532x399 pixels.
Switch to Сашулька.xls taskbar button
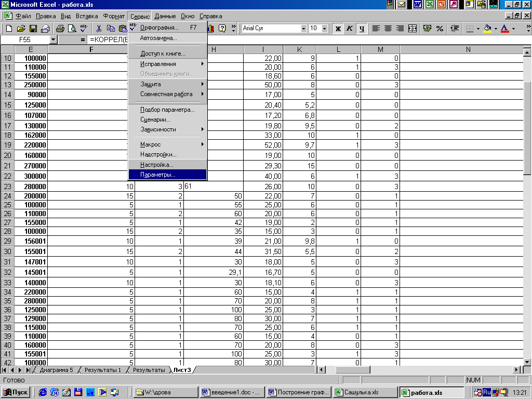pos(365,392)
